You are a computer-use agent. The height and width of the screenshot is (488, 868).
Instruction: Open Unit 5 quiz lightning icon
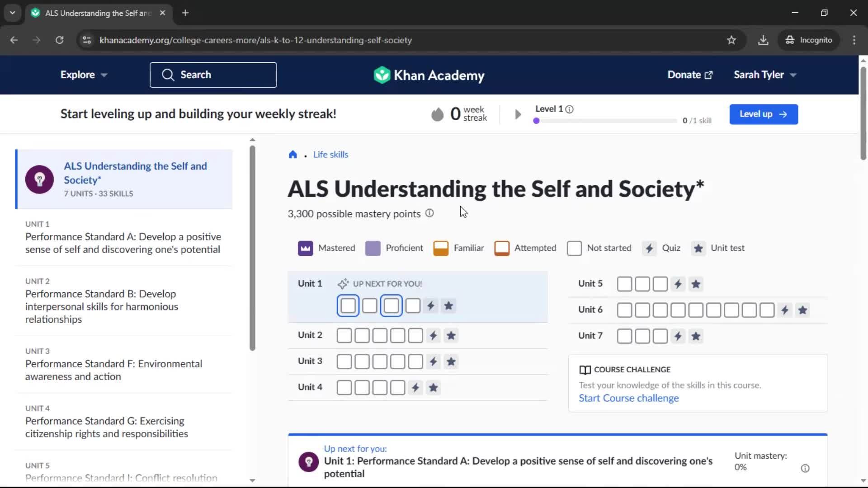[678, 284]
